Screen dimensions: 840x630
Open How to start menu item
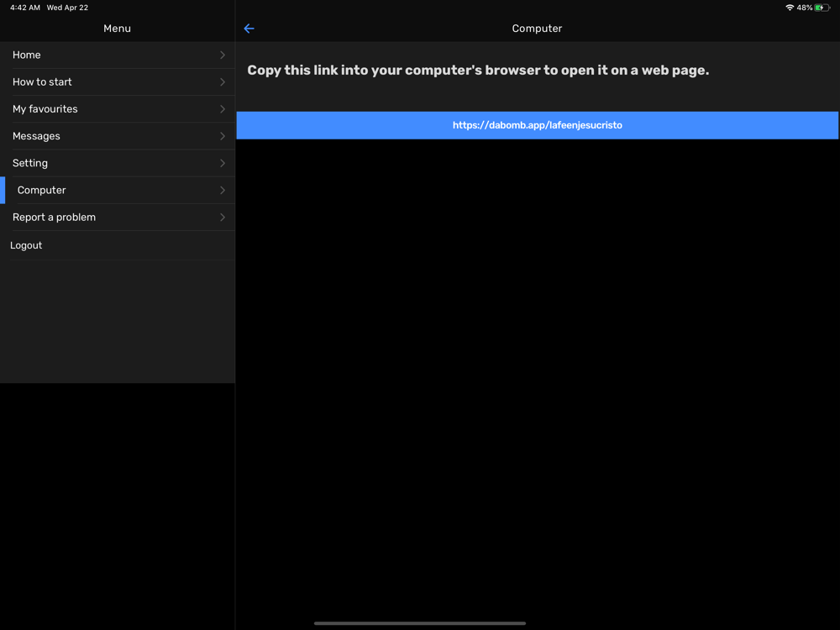click(x=118, y=82)
